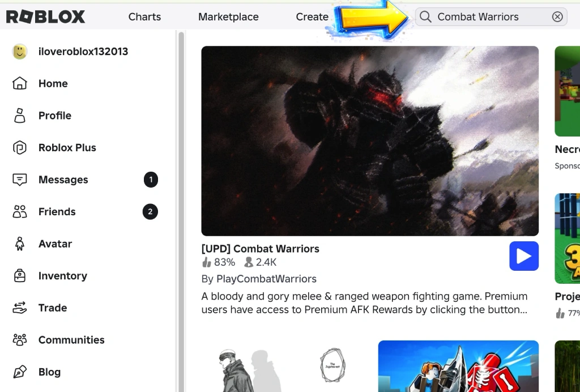Click the Roblox Plus icon

(x=20, y=147)
